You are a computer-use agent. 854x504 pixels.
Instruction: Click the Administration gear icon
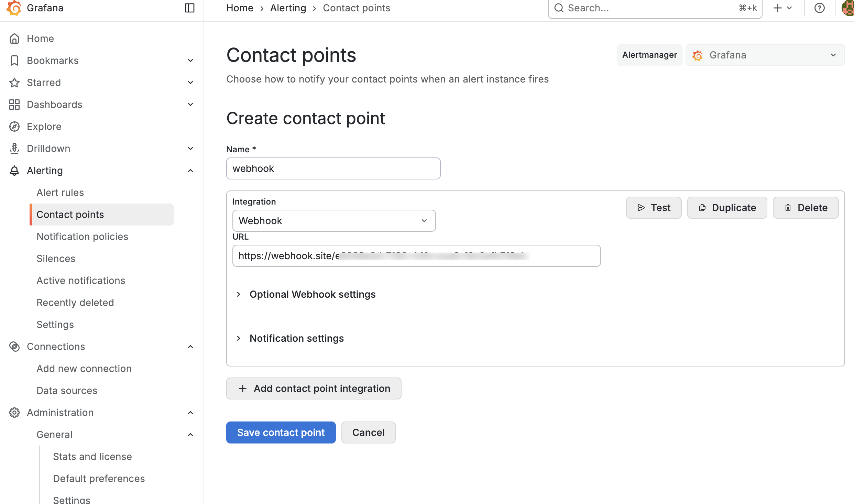pos(14,413)
